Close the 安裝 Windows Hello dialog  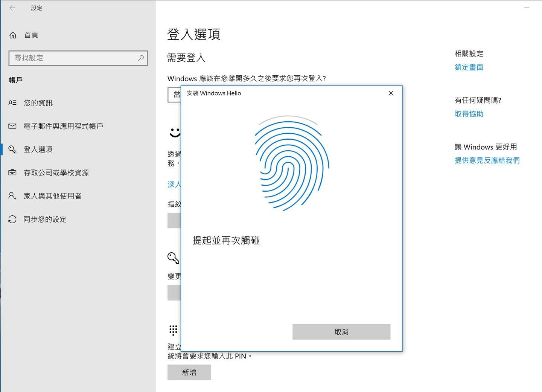[391, 93]
